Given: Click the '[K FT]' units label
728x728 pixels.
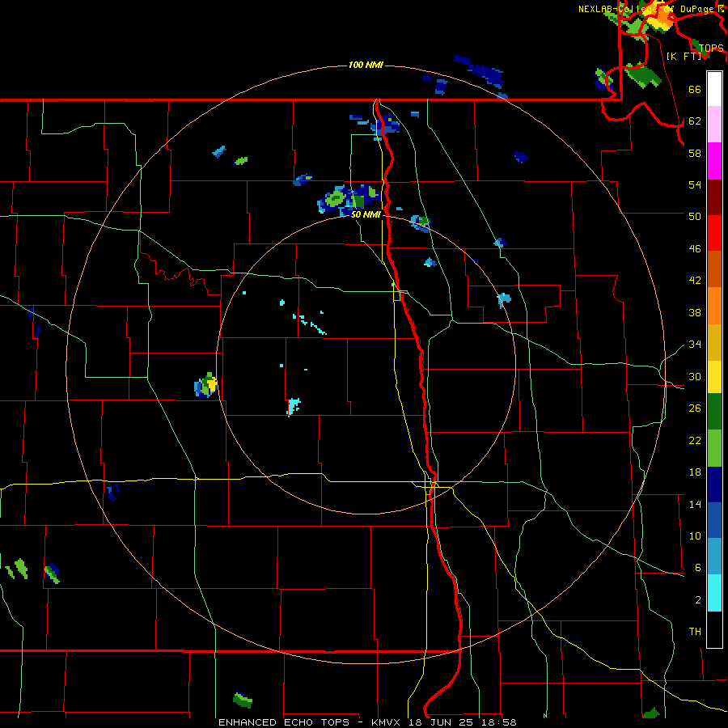Looking at the screenshot, I should [684, 56].
